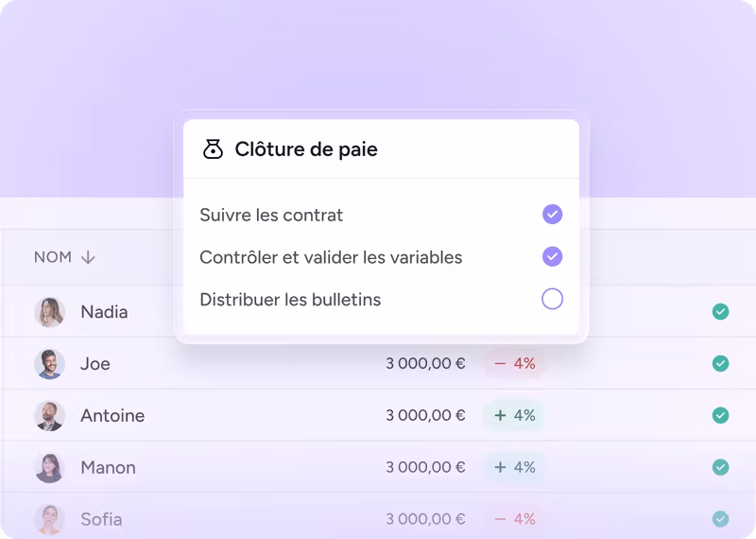This screenshot has width=756, height=539.
Task: Select the Distribuer les bulletins item text
Action: (290, 300)
